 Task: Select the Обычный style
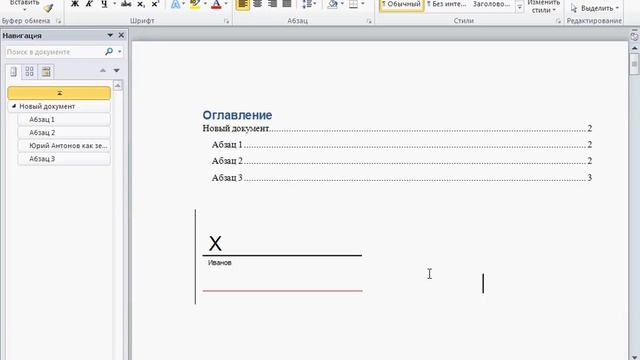click(x=402, y=5)
